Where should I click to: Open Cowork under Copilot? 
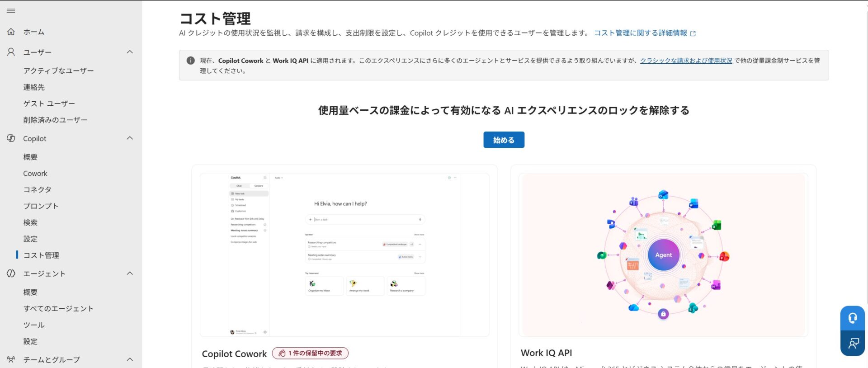(x=35, y=173)
